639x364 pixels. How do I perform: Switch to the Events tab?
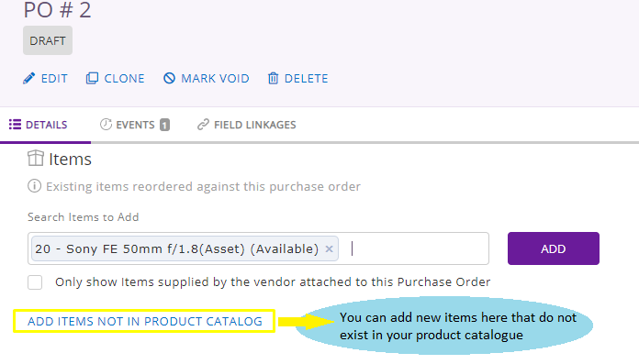point(135,125)
